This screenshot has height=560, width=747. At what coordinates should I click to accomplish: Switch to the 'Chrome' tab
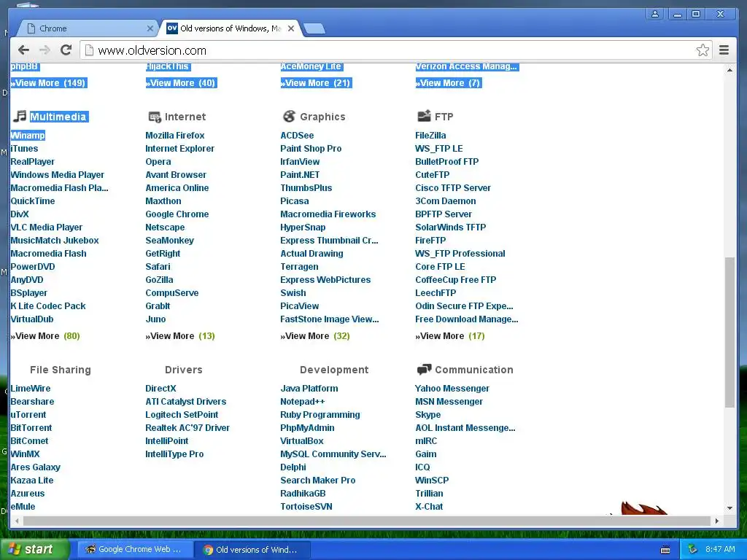88,28
